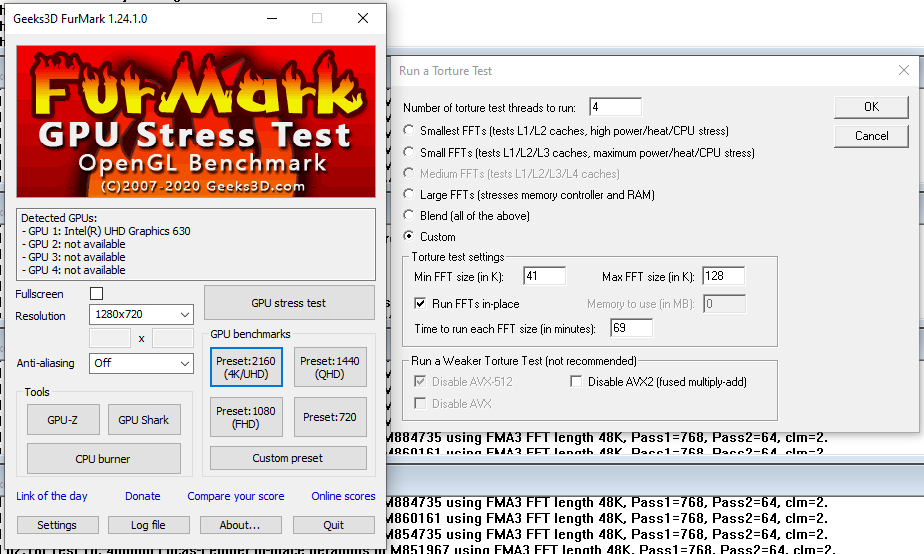The width and height of the screenshot is (924, 554).
Task: Select the Custom torture test option
Action: click(408, 236)
